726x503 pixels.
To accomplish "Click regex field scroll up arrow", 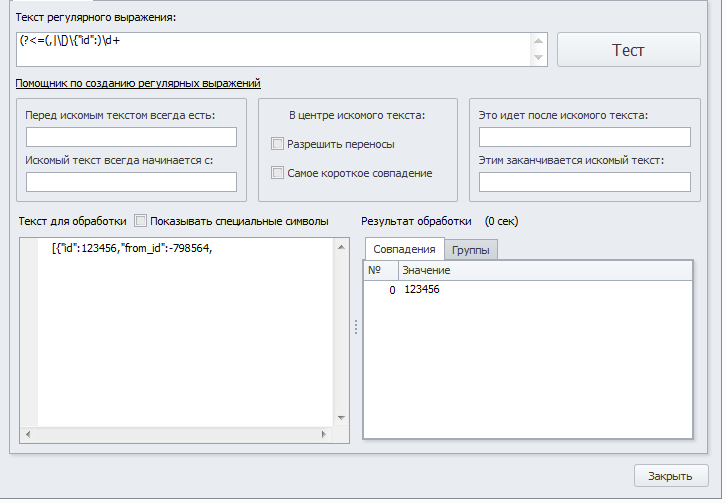I will click(538, 41).
